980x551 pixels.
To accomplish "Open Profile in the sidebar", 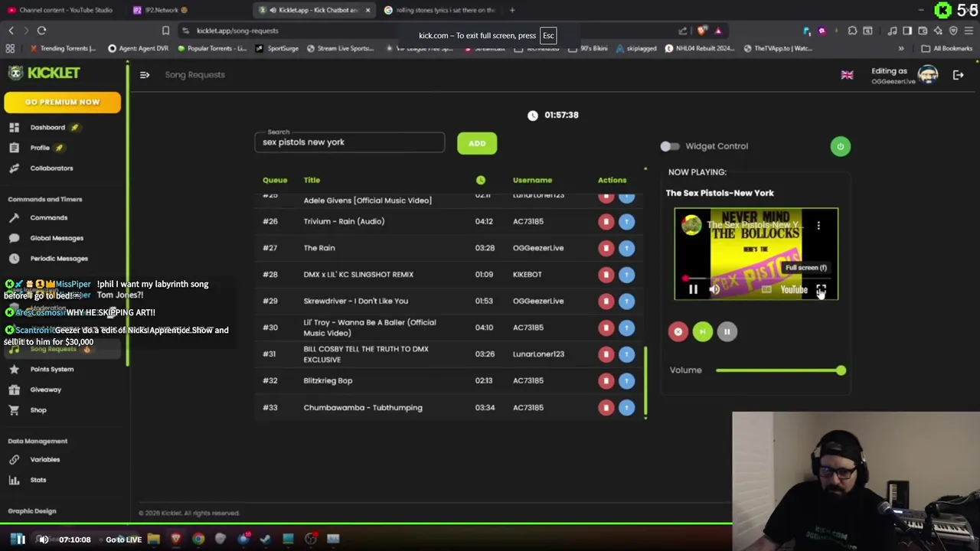I will coord(40,148).
